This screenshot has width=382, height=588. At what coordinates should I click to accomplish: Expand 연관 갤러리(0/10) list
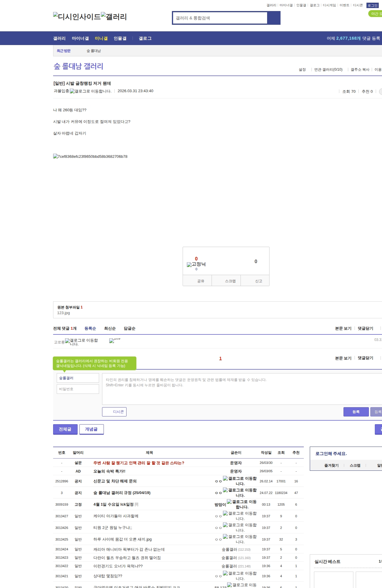coord(328,70)
